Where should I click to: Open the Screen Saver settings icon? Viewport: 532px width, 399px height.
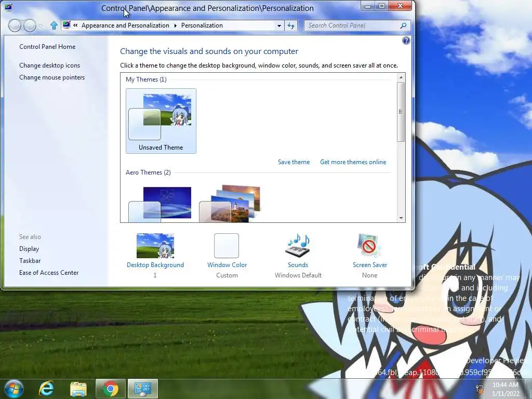coord(369,245)
